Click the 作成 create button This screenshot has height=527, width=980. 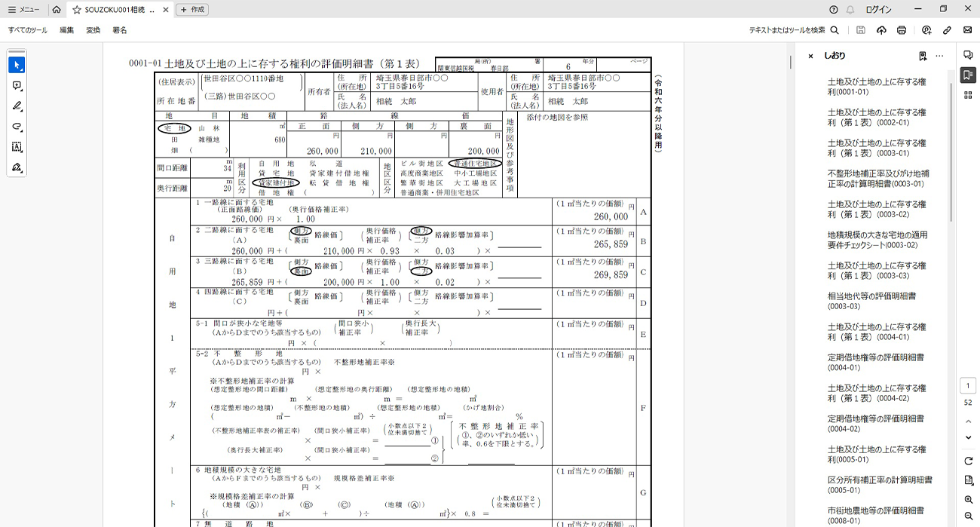192,10
